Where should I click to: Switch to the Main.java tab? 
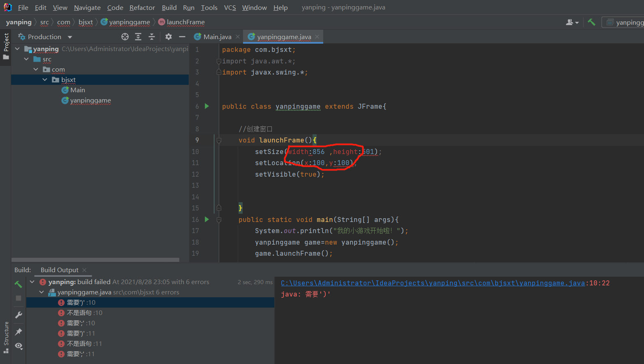[217, 37]
